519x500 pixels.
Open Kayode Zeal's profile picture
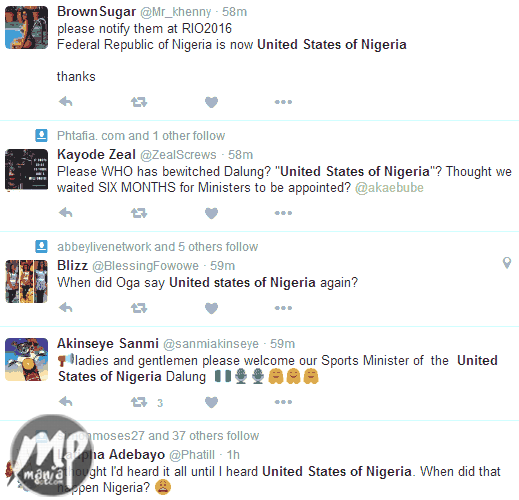point(26,170)
